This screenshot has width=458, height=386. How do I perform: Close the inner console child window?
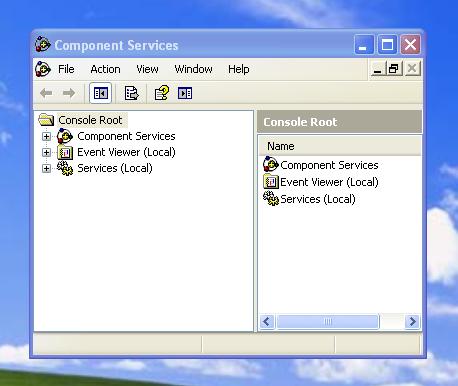412,69
